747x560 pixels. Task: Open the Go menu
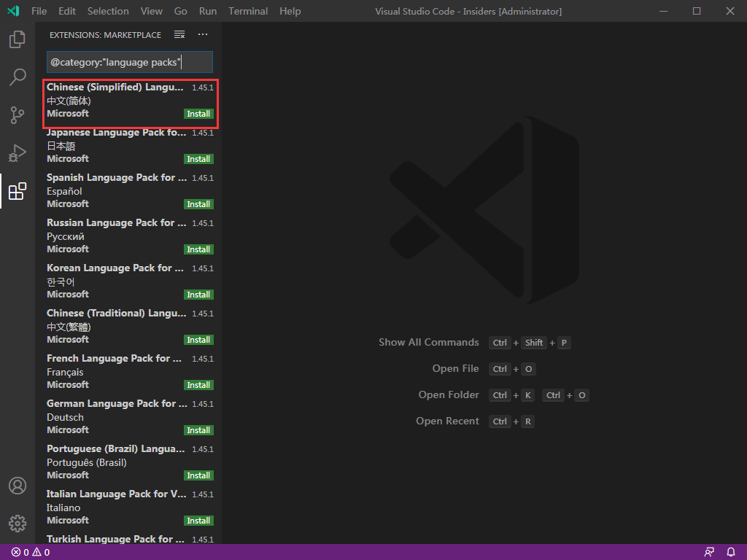coord(181,11)
